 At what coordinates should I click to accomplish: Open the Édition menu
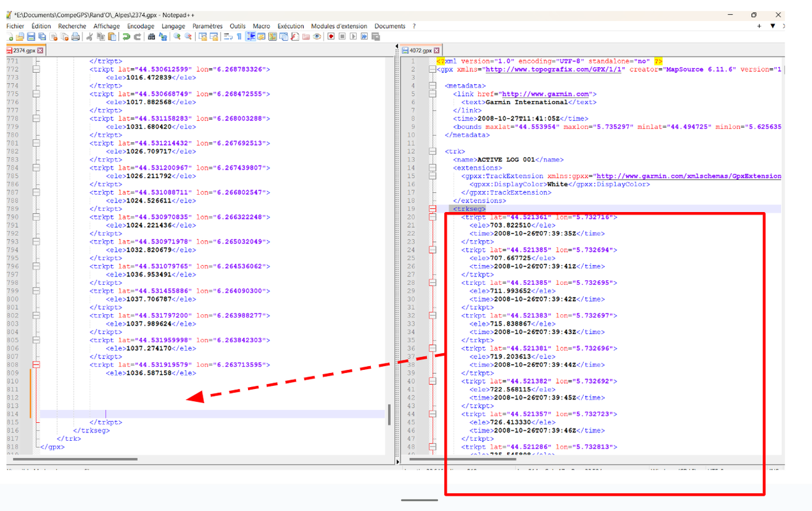coord(41,26)
